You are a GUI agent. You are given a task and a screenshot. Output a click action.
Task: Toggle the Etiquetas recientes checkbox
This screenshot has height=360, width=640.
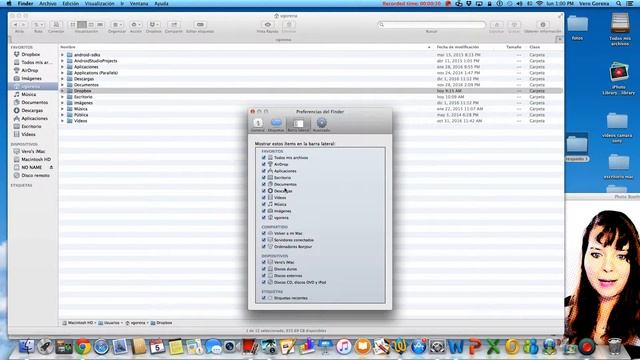point(264,298)
